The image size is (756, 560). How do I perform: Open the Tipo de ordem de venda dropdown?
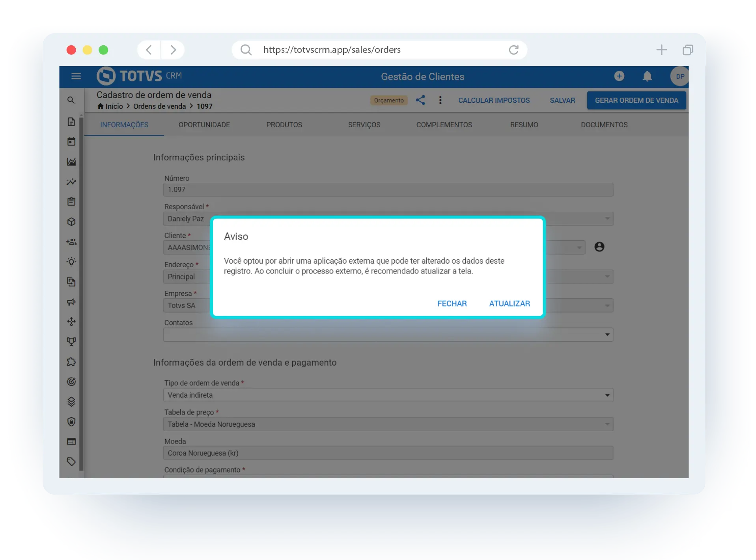tap(388, 395)
